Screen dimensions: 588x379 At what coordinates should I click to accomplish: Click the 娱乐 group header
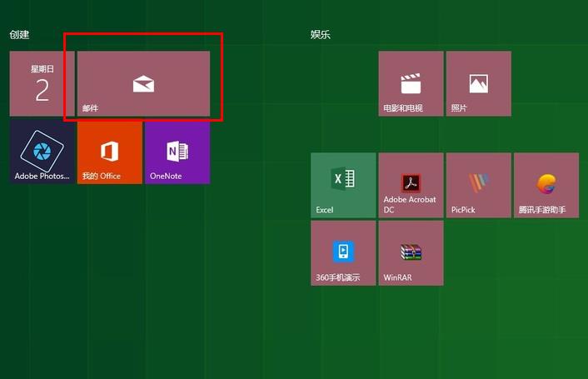(321, 35)
